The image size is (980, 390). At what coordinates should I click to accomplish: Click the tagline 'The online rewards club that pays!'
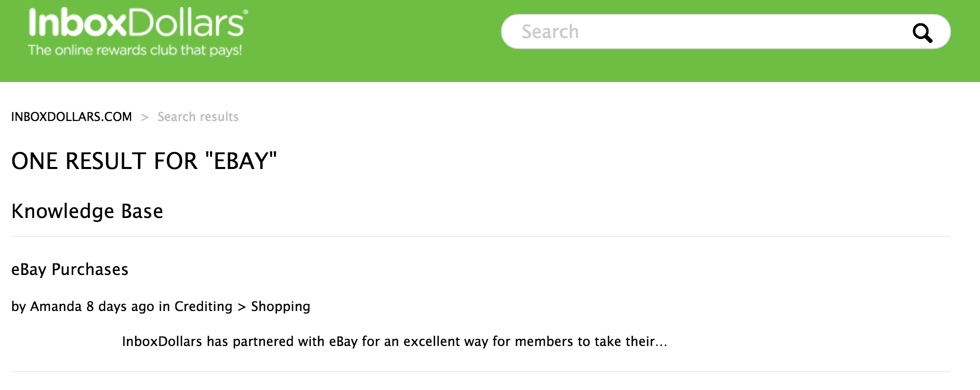click(135, 50)
